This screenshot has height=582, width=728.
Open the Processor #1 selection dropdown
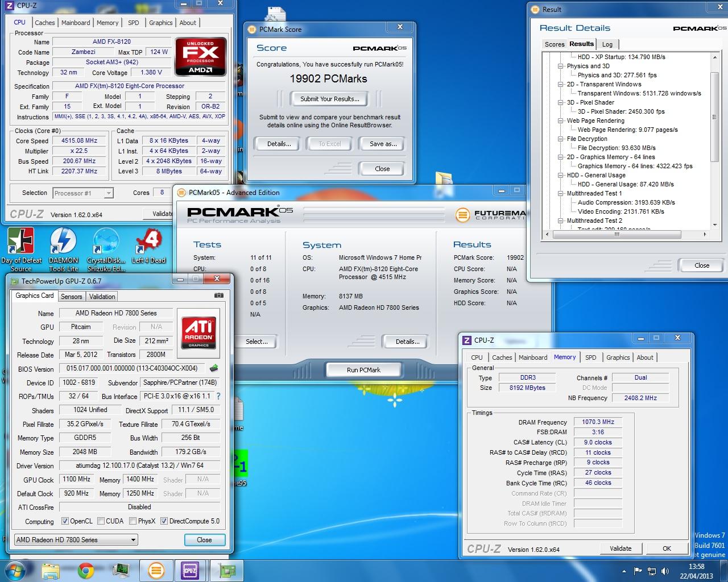pyautogui.click(x=83, y=193)
